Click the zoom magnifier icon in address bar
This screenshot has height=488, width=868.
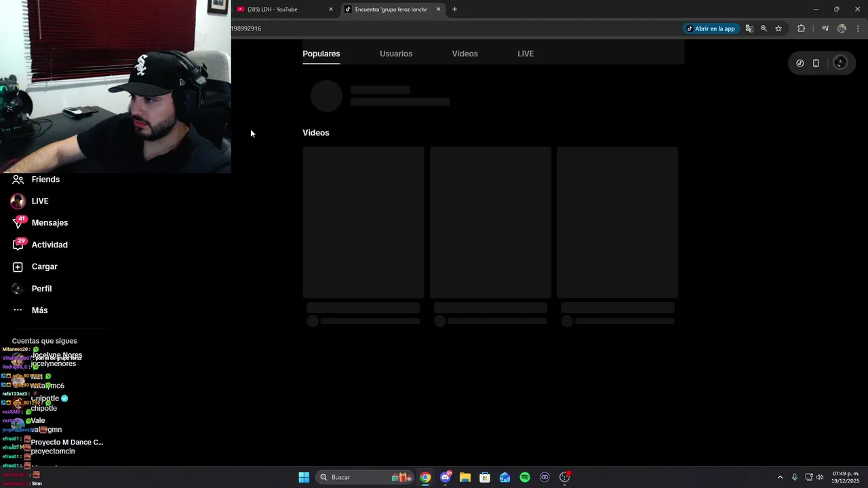[764, 28]
